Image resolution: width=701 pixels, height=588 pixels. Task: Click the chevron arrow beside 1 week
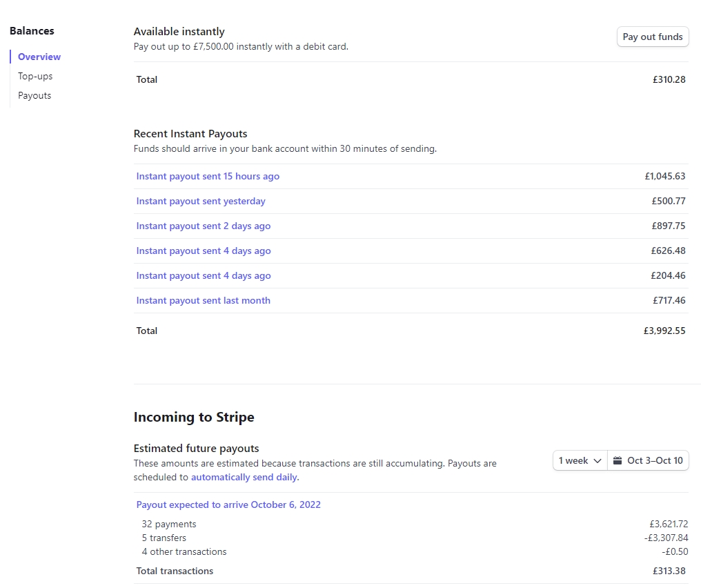[x=598, y=460]
